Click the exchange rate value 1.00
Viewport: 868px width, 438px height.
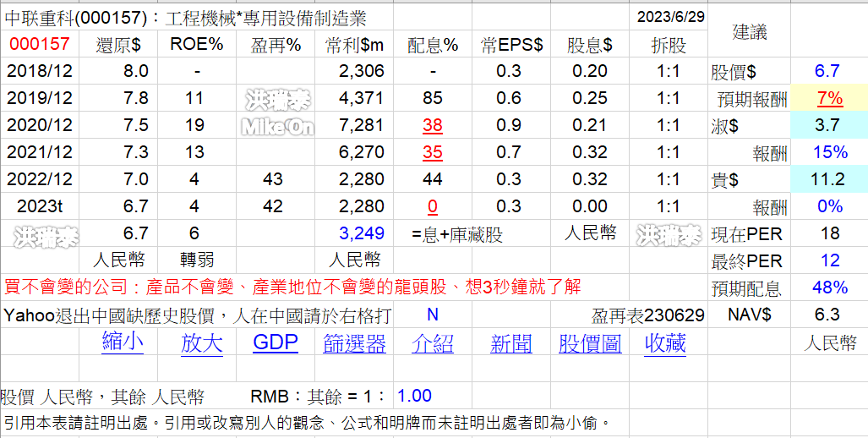[x=415, y=396]
